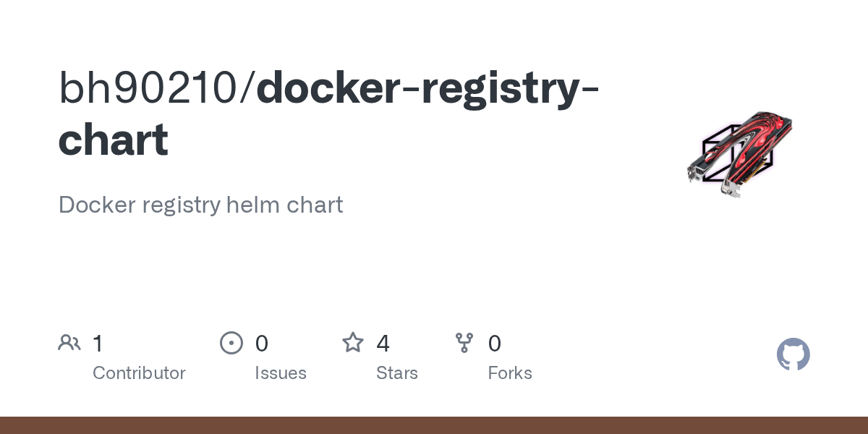This screenshot has height=434, width=868.
Task: Click the contributor count number 1
Action: pos(98,344)
